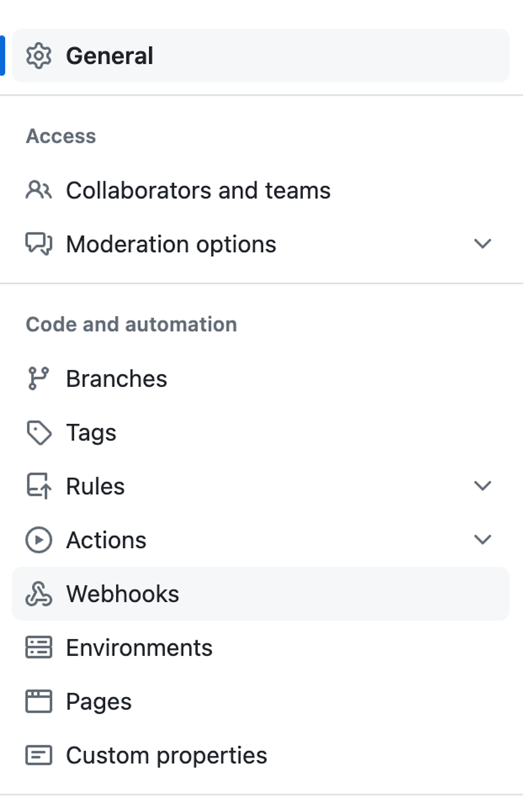Expand the Actions submenu chevron

(x=482, y=540)
